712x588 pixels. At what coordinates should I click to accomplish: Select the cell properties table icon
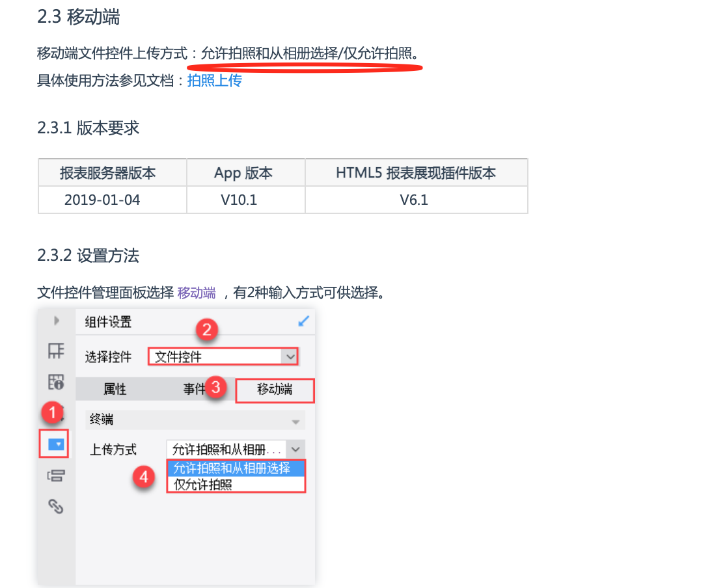coord(57,382)
